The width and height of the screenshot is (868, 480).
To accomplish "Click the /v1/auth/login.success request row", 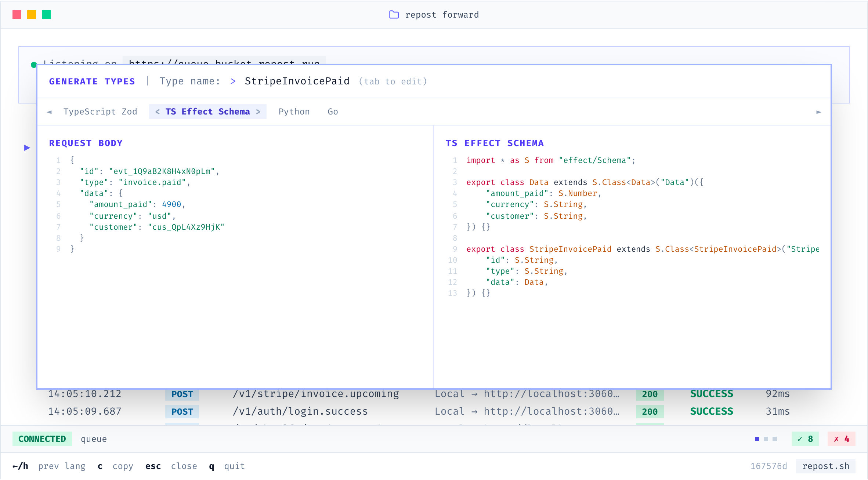I will click(434, 411).
